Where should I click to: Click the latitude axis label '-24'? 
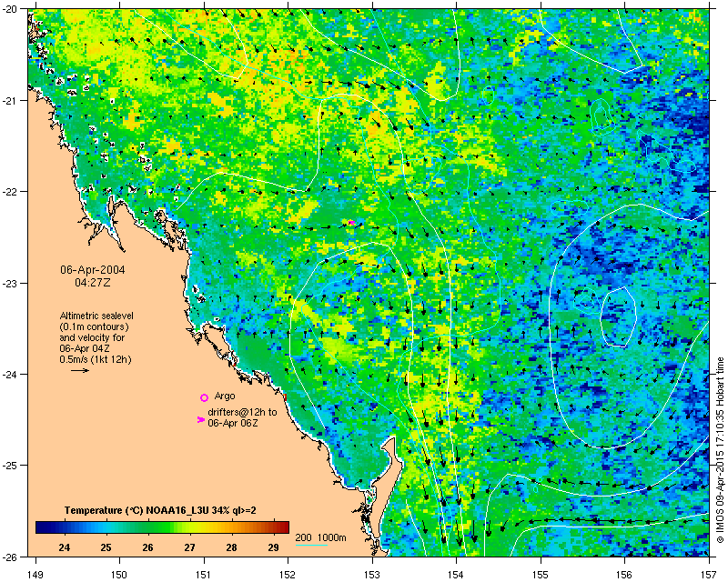(x=10, y=374)
